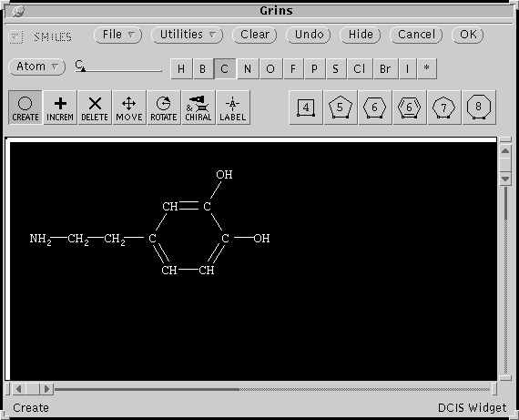Select the CHIRAL tool
Viewport: 519px width, 420px height.
click(198, 108)
